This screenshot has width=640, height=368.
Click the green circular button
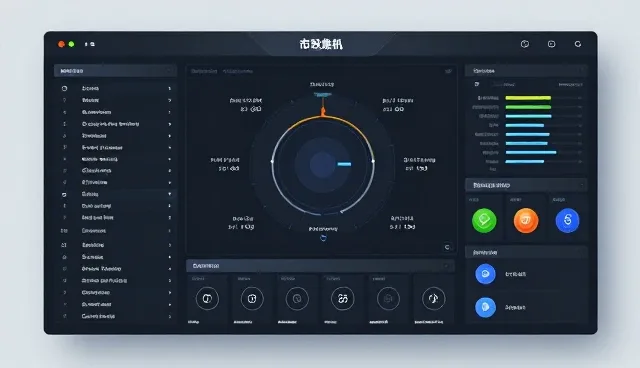484,220
